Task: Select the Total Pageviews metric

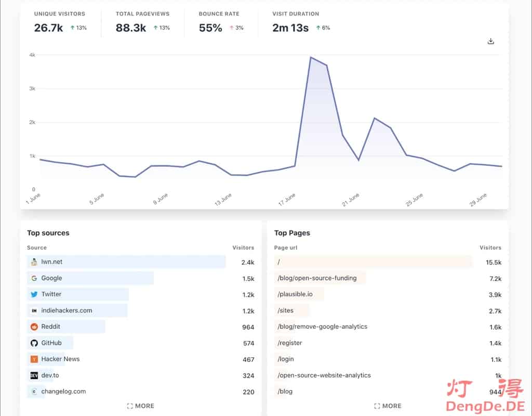Action: 142,22
